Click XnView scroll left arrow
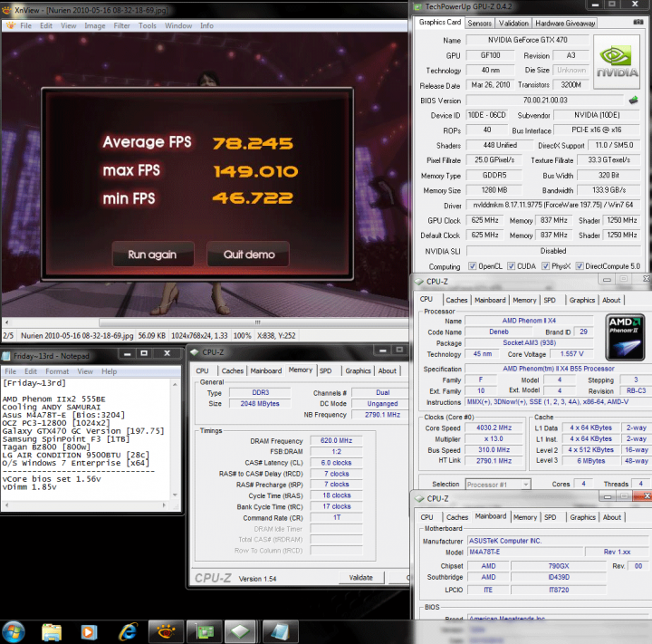 click(6, 322)
